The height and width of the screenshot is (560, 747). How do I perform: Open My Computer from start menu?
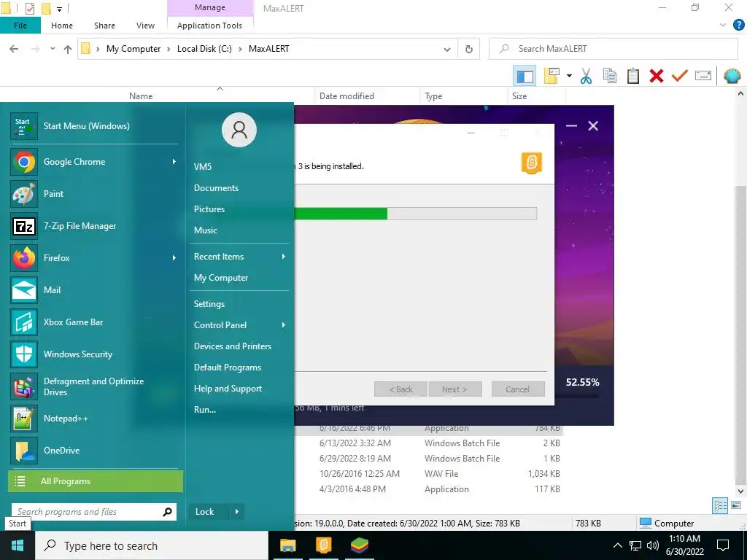coord(239,278)
